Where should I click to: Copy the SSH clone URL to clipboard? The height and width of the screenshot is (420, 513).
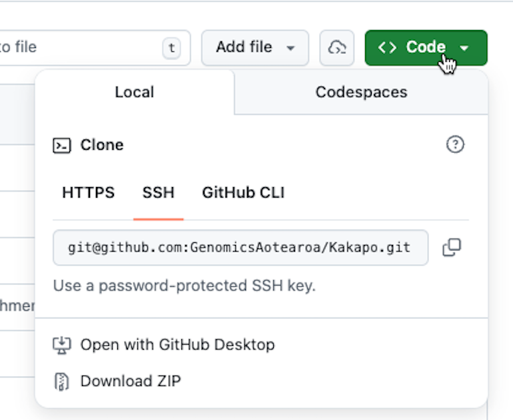pos(452,248)
